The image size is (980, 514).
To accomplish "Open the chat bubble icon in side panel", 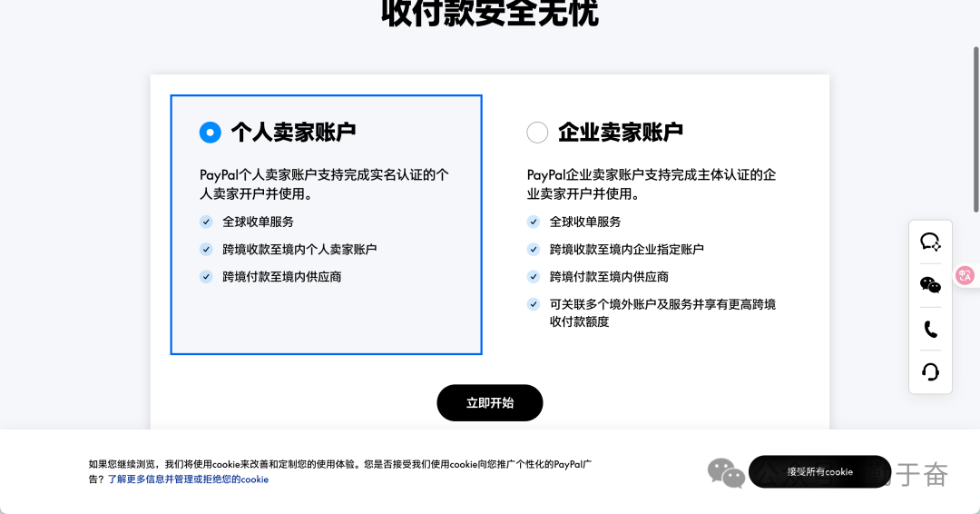I will point(931,242).
